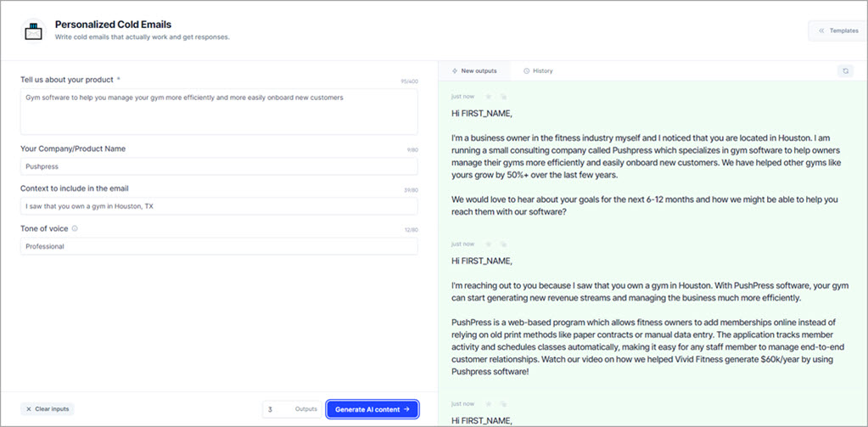Screen dimensions: 868x427
Task: Copy the third generated email output
Action: click(503, 403)
